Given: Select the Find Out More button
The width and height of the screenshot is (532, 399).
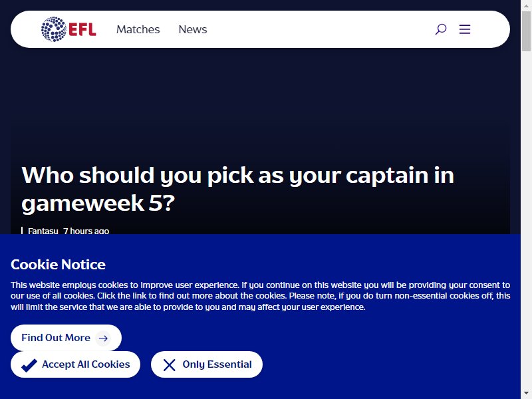Looking at the screenshot, I should (x=66, y=338).
